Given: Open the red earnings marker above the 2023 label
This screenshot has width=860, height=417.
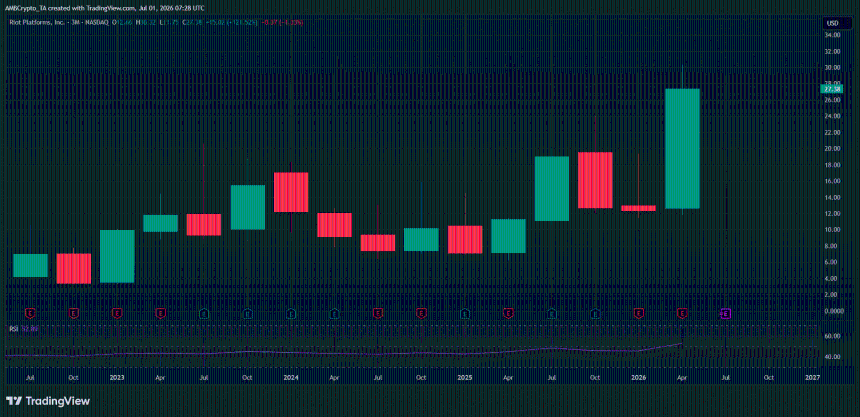Looking at the screenshot, I should (117, 313).
